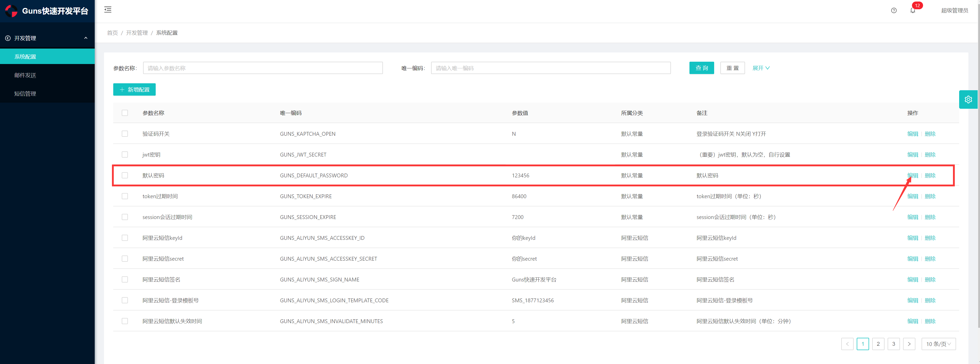Open the notifications bell icon

(x=913, y=11)
